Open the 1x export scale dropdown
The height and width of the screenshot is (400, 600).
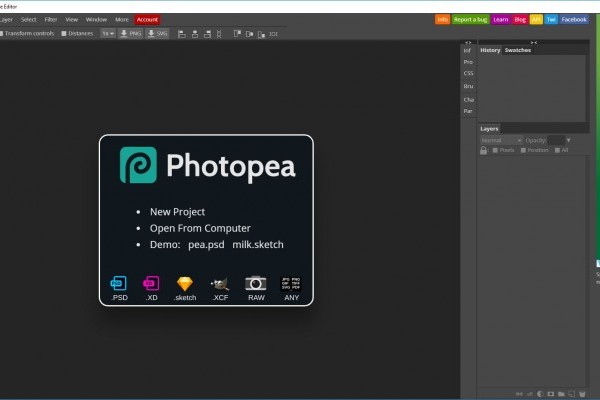(108, 34)
